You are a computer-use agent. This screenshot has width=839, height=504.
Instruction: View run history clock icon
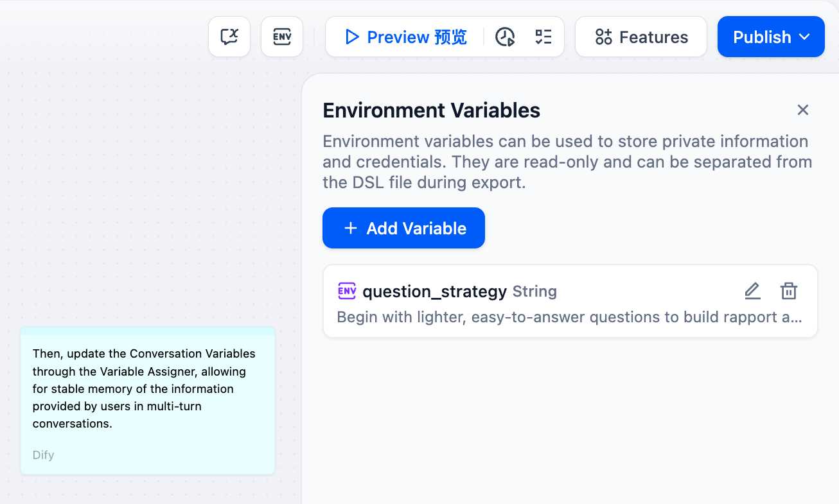(505, 37)
